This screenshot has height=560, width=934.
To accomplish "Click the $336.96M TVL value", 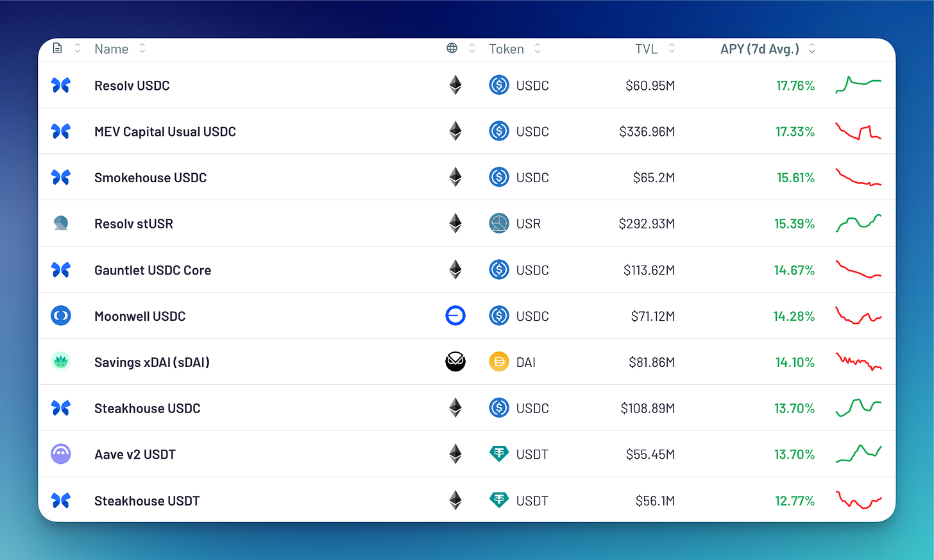I will tap(647, 132).
